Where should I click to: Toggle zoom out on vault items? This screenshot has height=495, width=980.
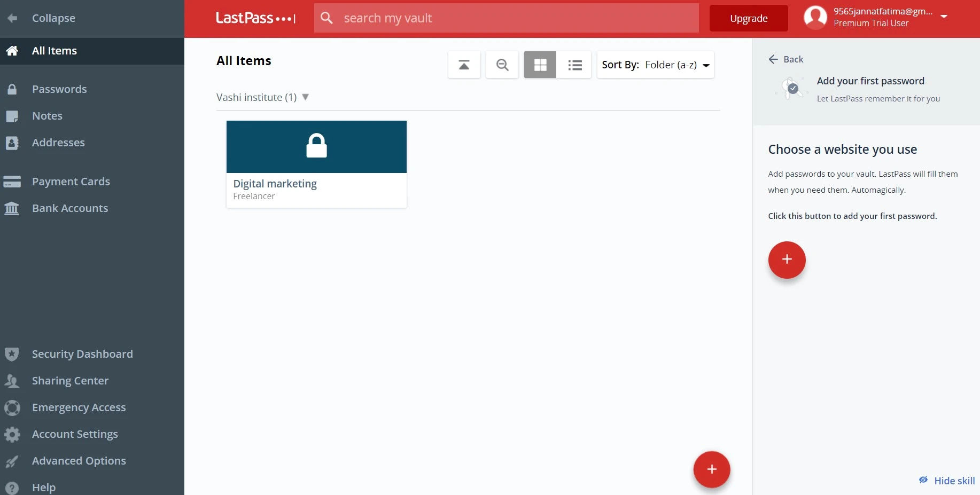click(502, 64)
